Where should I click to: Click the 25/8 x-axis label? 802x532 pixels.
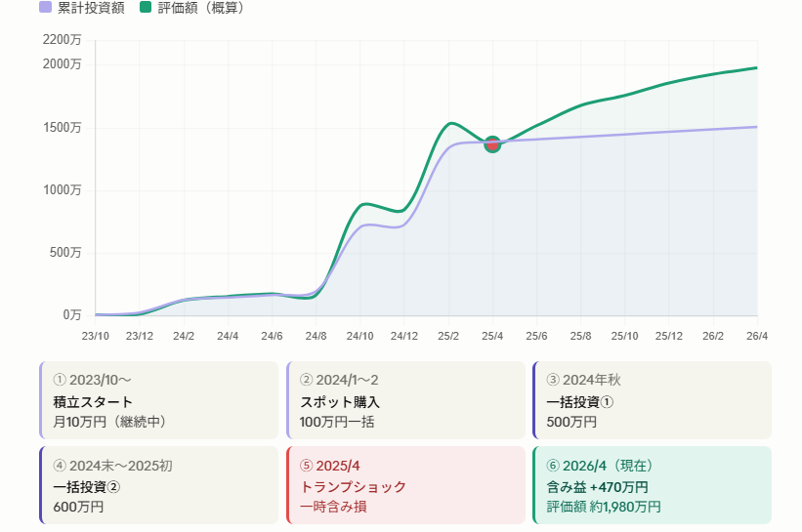(581, 336)
